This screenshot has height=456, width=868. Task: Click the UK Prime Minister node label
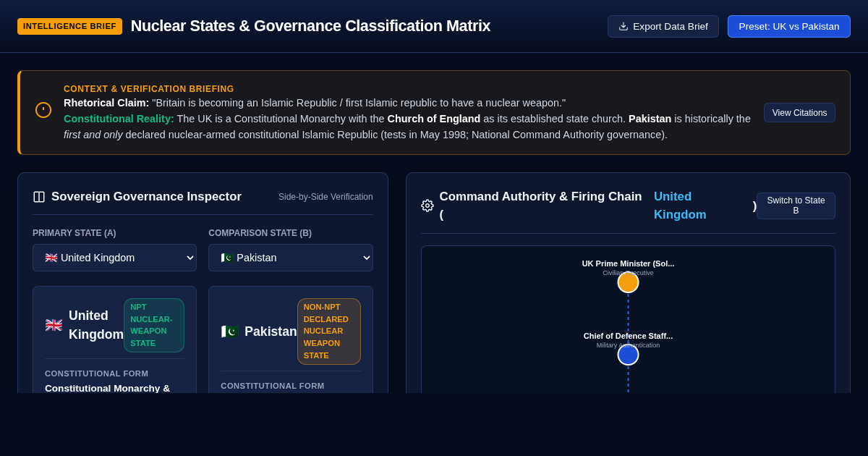[628, 263]
